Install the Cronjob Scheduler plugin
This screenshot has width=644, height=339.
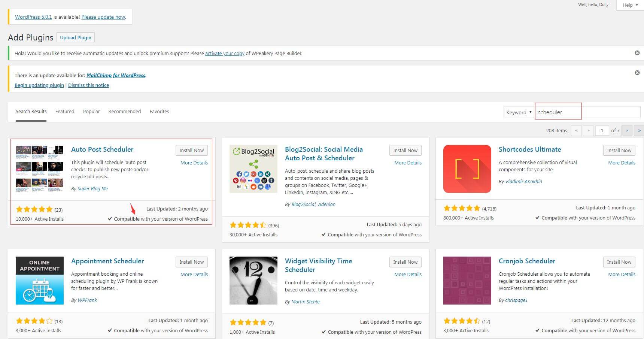click(619, 262)
